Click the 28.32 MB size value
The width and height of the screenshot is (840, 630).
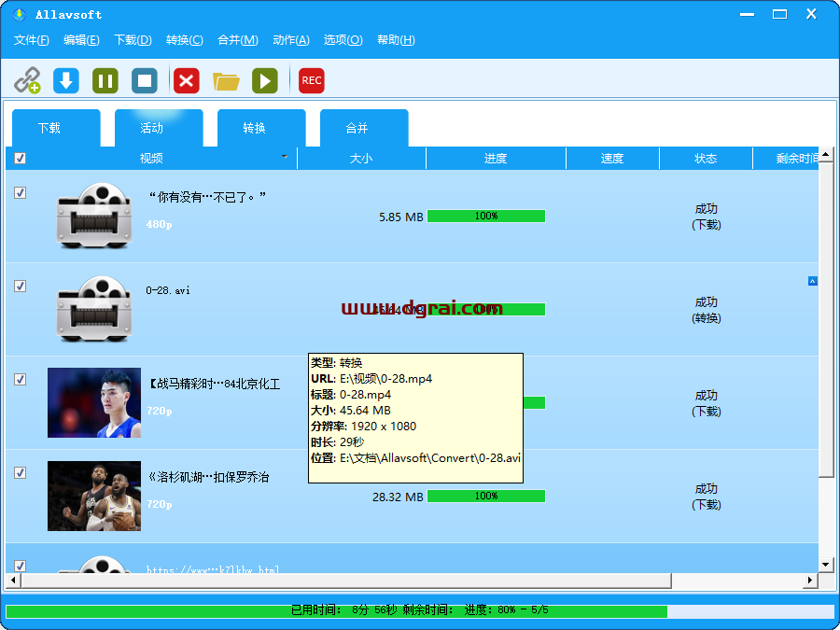pos(398,497)
